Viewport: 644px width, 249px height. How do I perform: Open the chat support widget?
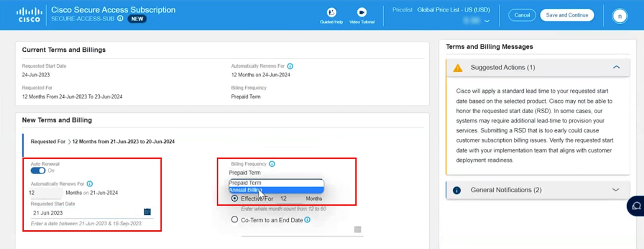tap(636, 206)
